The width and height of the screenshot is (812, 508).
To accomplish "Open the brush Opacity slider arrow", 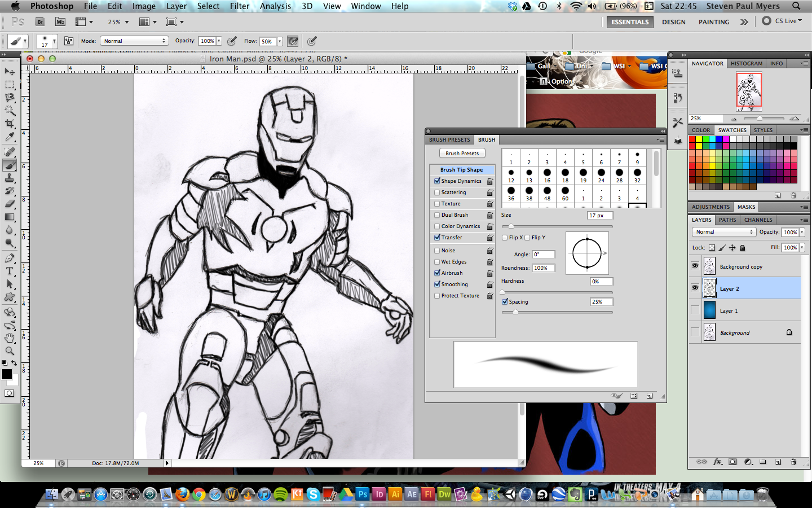I will click(219, 41).
